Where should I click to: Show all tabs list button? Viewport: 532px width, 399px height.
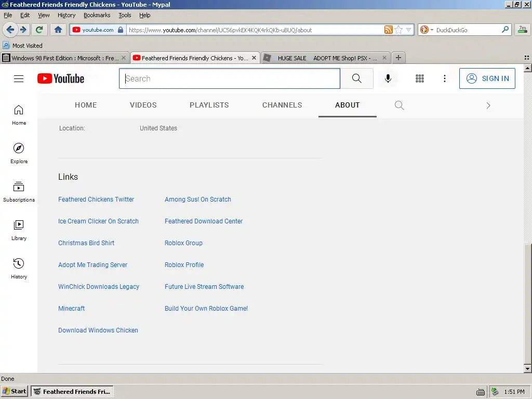point(527,58)
